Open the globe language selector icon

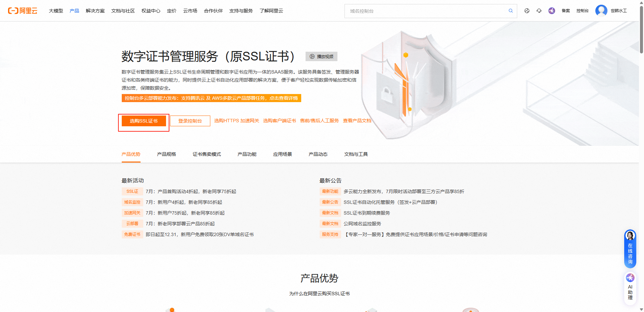527,11
